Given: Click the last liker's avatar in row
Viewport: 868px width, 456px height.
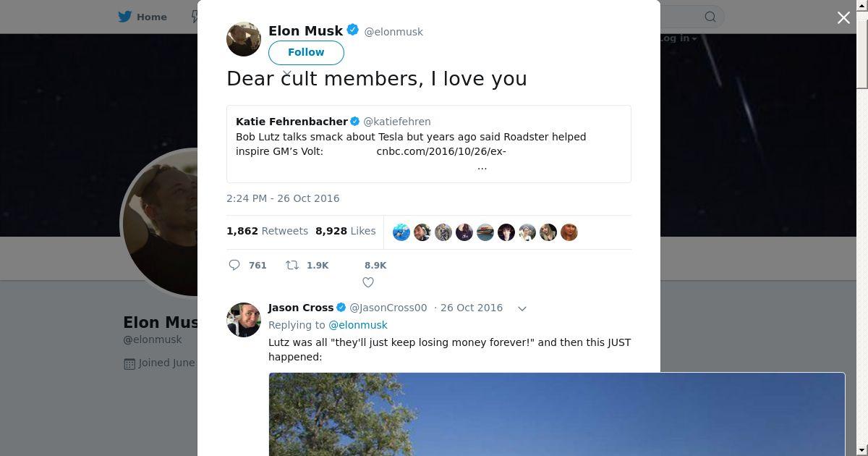Looking at the screenshot, I should coord(569,232).
